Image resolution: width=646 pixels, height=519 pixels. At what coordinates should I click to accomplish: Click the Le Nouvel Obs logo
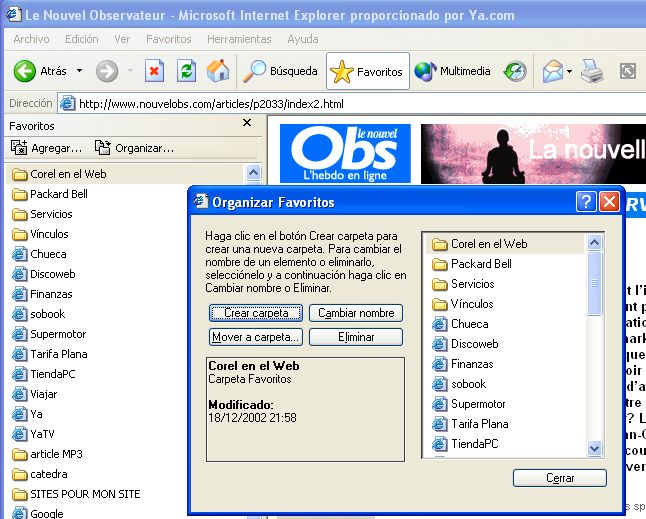[x=345, y=153]
